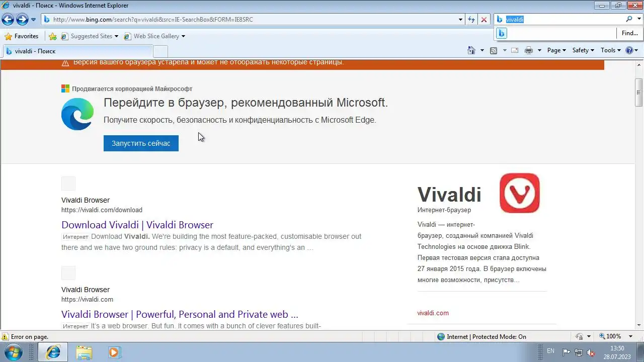
Task: Click the Action Center flag tray icon
Action: pyautogui.click(x=566, y=352)
